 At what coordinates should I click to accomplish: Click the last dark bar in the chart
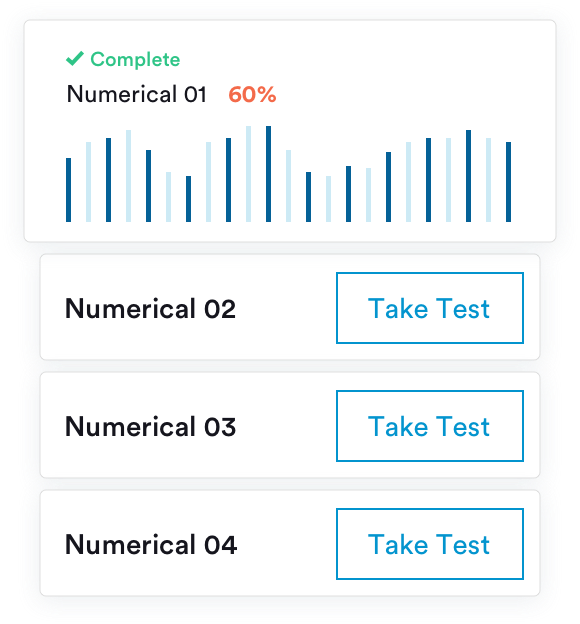point(508,182)
